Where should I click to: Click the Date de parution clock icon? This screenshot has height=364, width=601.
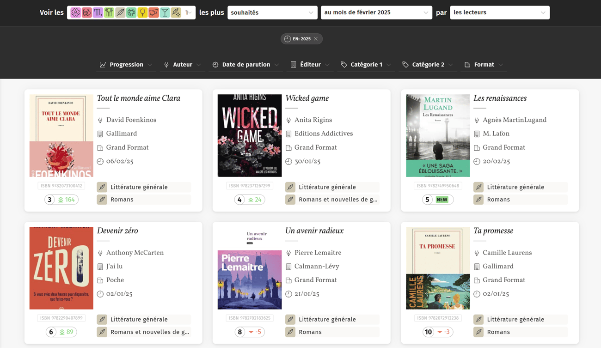(x=215, y=65)
